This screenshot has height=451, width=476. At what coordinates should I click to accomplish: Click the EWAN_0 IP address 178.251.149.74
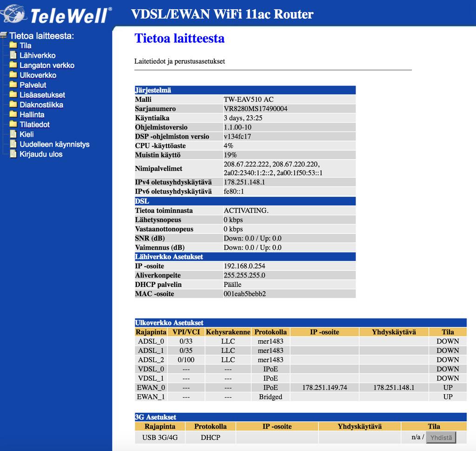324,387
